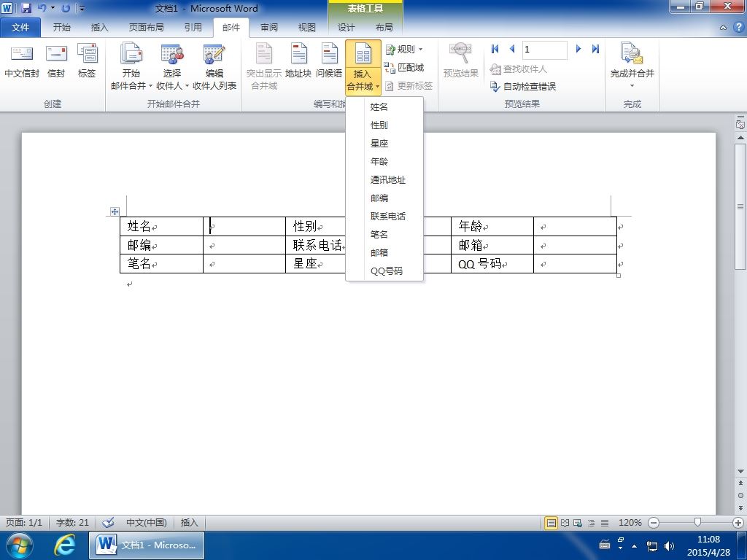Select 邮箱 from merge field menu

click(384, 252)
